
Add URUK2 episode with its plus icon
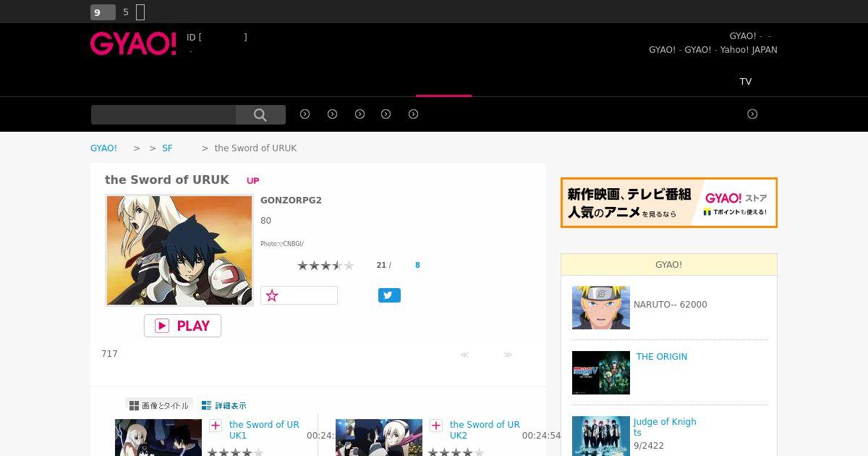tap(436, 426)
